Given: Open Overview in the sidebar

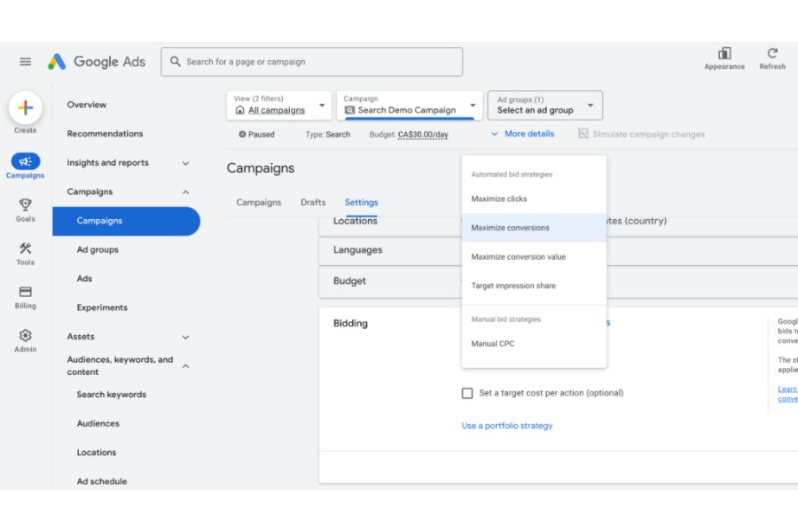Looking at the screenshot, I should point(87,105).
